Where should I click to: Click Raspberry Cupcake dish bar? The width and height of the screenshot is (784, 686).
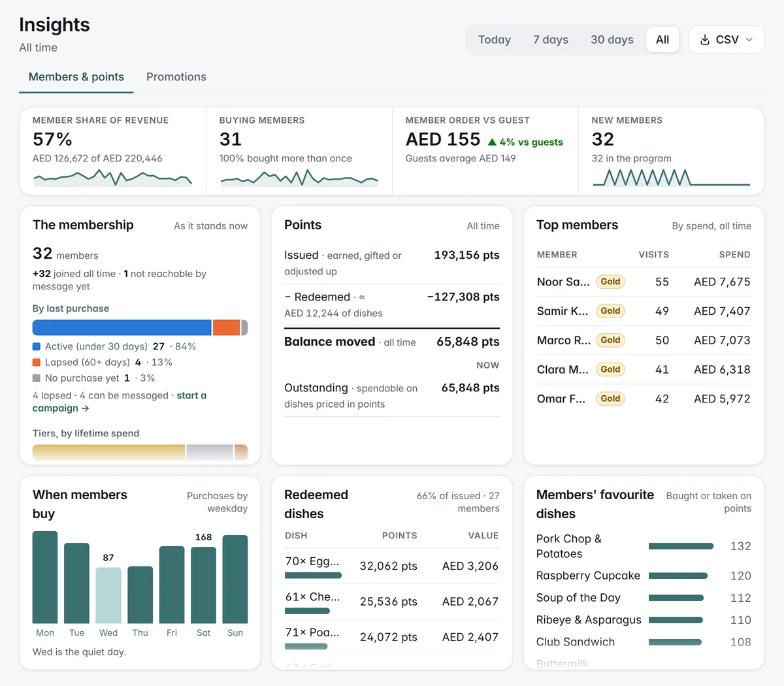(x=678, y=576)
